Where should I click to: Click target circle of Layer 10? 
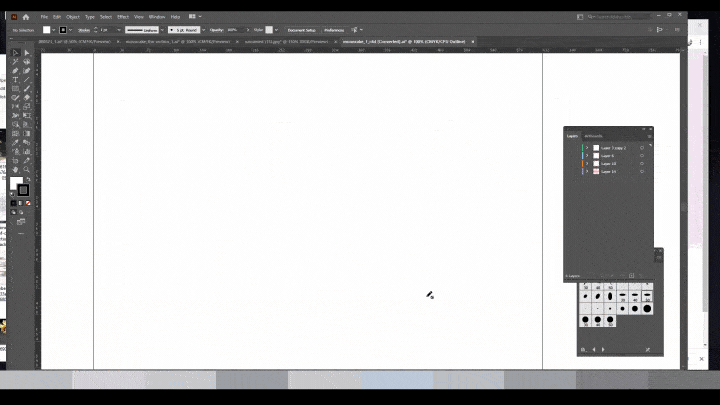[x=642, y=163]
